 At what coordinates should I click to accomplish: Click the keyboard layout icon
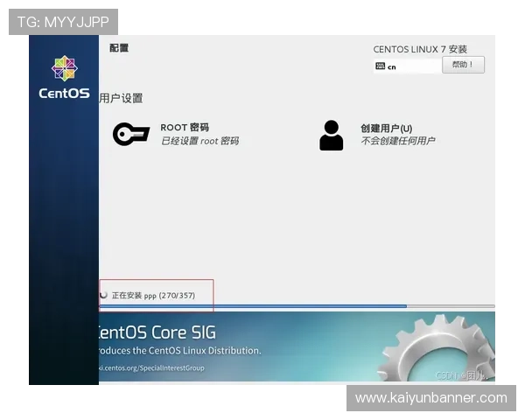pos(380,66)
